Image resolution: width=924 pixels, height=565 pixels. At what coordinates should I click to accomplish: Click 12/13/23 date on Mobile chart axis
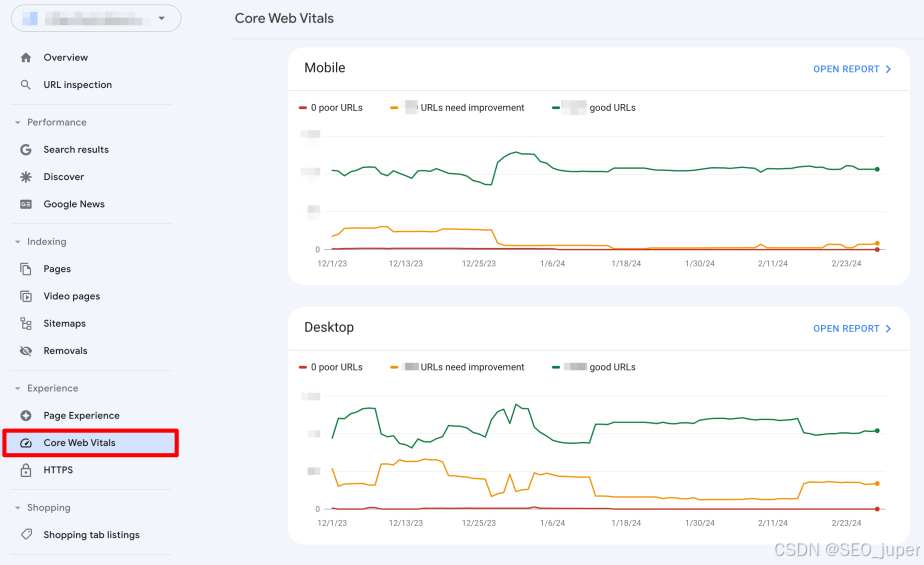[x=405, y=263]
